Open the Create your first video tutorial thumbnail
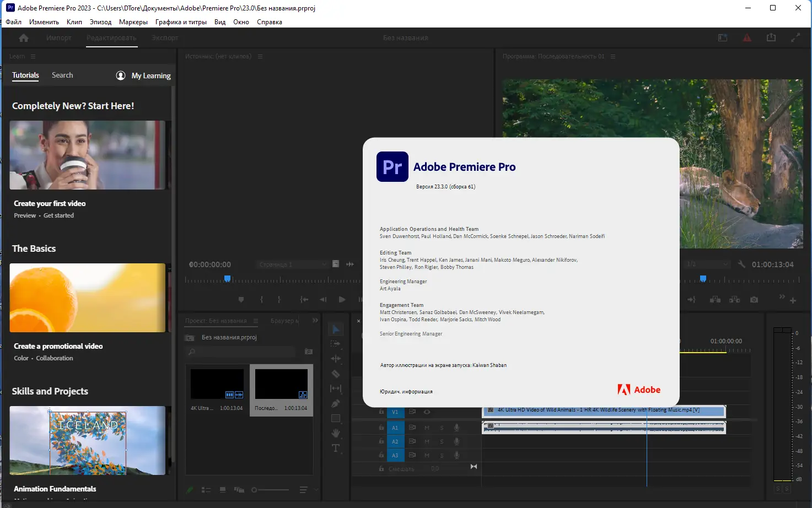The width and height of the screenshot is (812, 508). point(87,155)
